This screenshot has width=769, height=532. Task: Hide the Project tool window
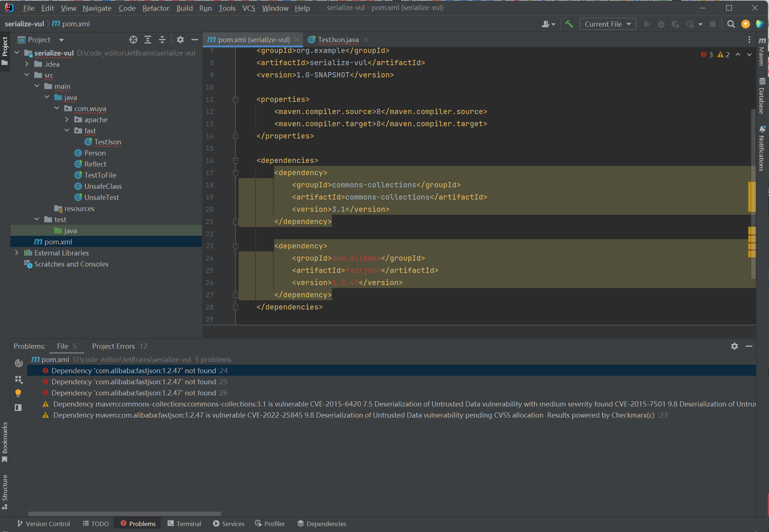tap(195, 40)
